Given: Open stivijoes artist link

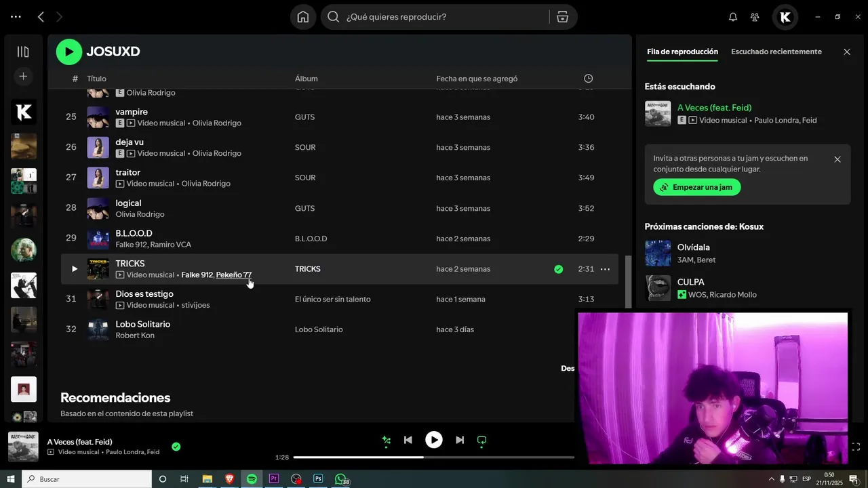Looking at the screenshot, I should (x=196, y=305).
